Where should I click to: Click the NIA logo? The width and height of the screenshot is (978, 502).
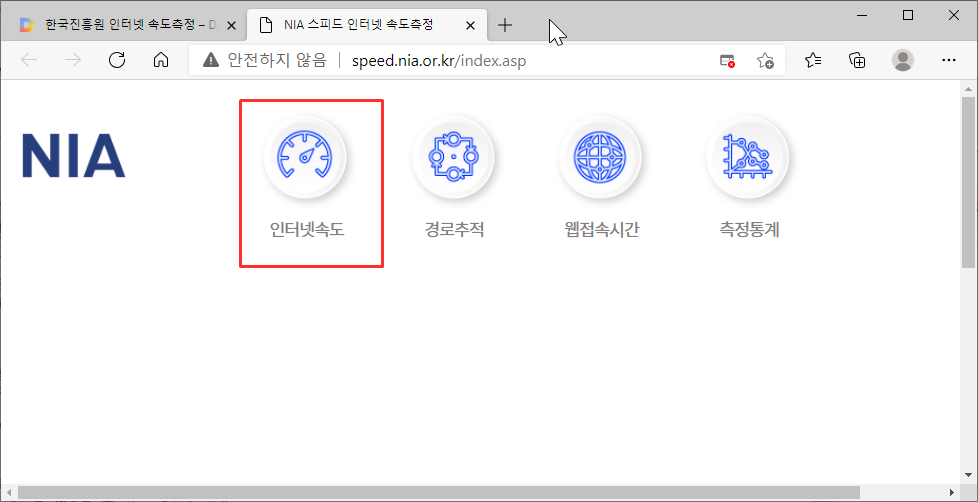tap(74, 156)
